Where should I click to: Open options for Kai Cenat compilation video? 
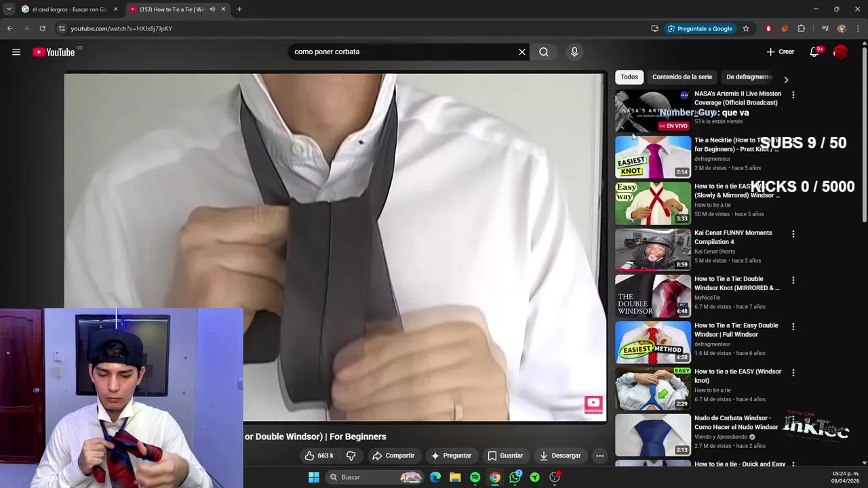click(x=793, y=234)
